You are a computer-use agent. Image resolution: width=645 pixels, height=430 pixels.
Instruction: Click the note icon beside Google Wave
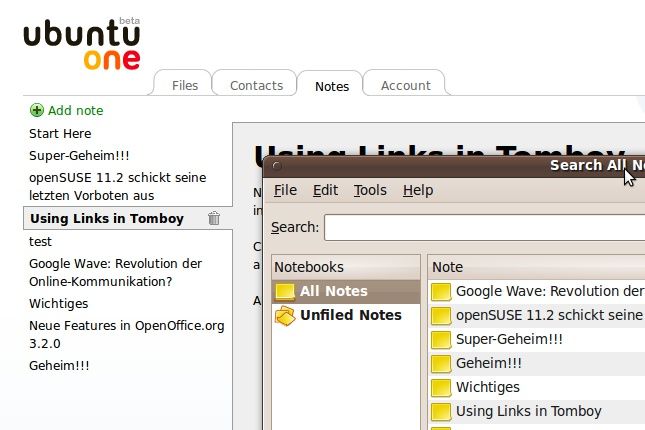pyautogui.click(x=441, y=292)
